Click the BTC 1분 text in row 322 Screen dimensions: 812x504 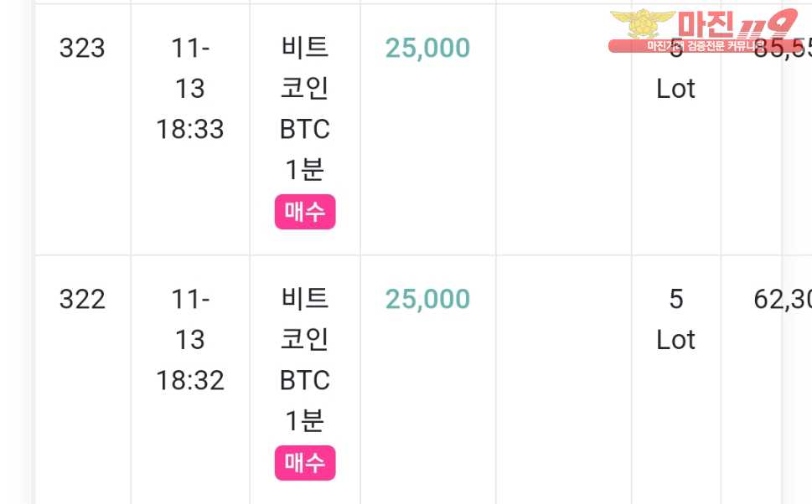tap(305, 400)
